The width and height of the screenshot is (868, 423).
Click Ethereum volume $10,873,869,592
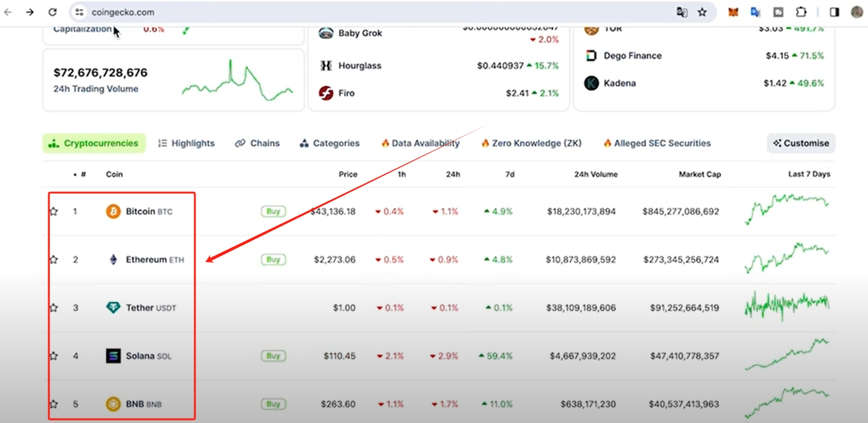[x=581, y=259]
